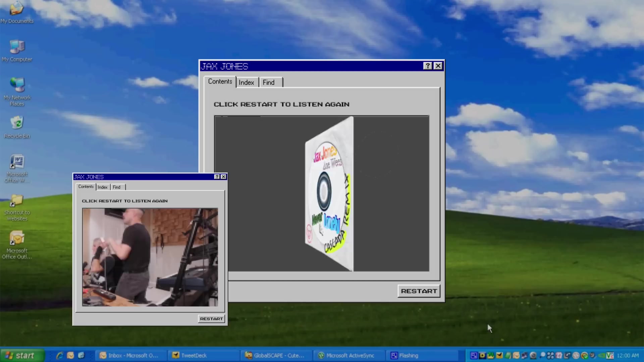Click the green crown-shaped tray icon
644x362 pixels.
tap(491, 355)
